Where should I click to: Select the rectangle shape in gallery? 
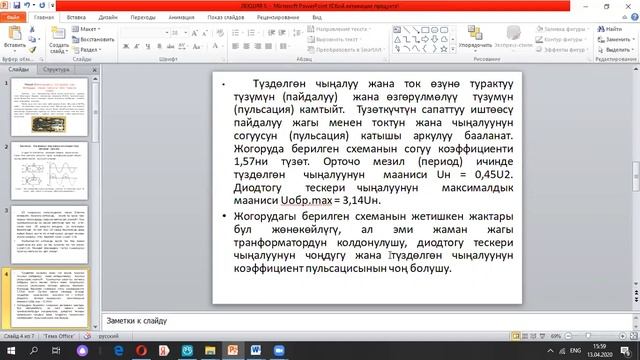tap(425, 30)
